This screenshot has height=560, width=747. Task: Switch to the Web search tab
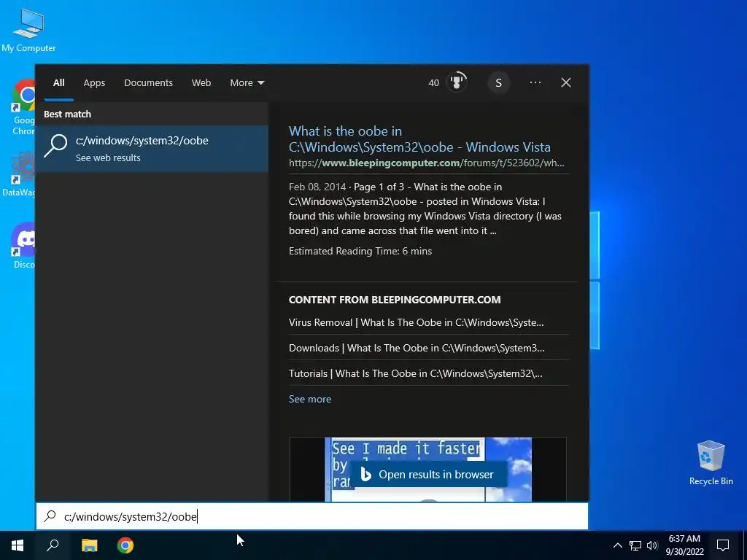(201, 83)
